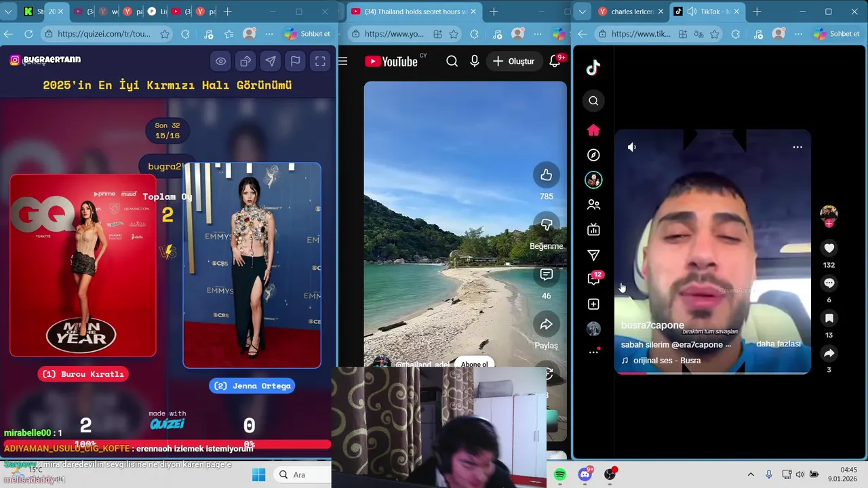This screenshot has width=868, height=488.
Task: Refresh the Quizei page
Action: [x=28, y=34]
